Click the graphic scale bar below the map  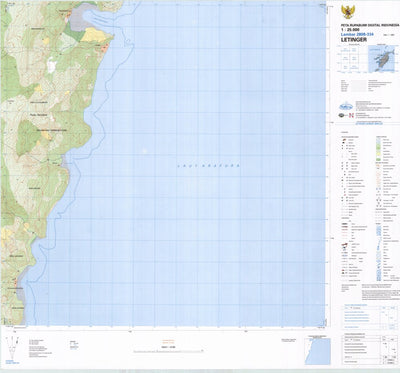pos(168,350)
